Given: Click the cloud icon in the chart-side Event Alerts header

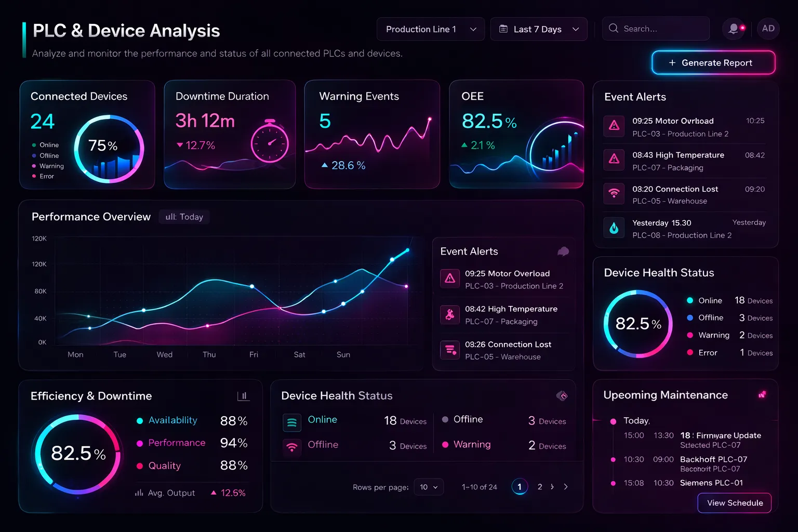Looking at the screenshot, I should click(563, 251).
